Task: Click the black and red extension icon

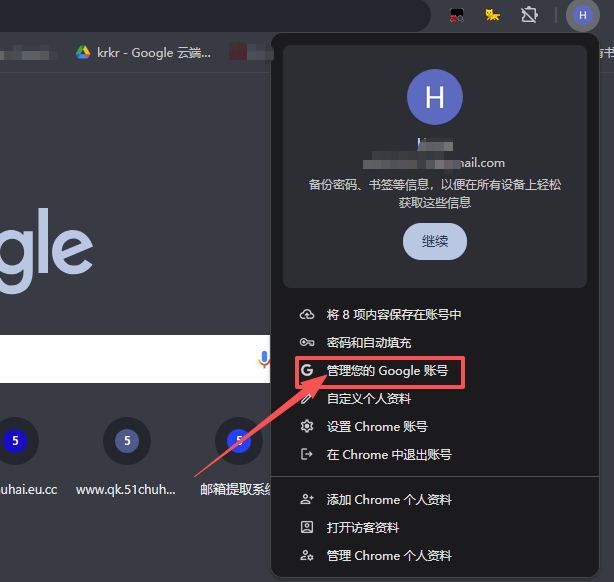Action: tap(457, 15)
